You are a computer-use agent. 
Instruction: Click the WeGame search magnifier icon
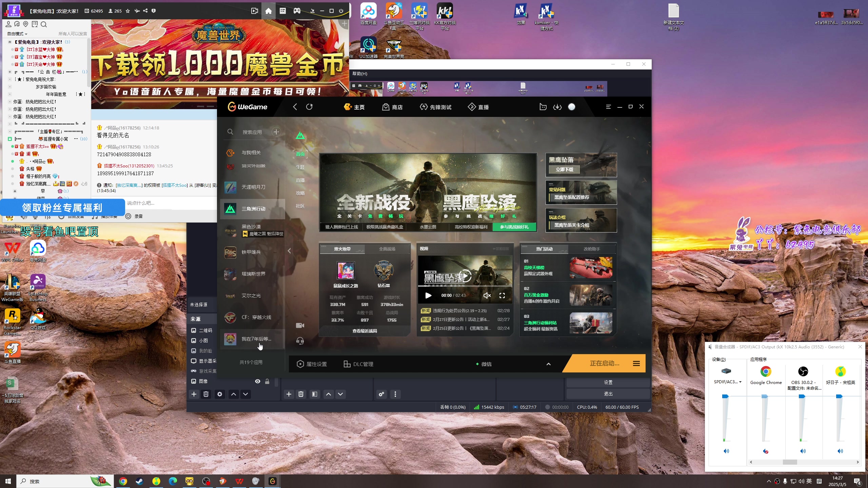point(230,132)
